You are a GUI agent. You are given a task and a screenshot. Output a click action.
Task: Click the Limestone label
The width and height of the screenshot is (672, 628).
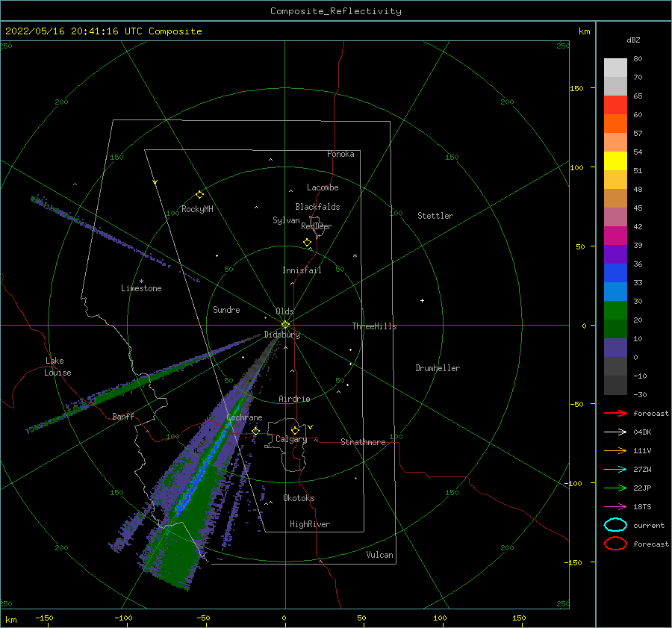(141, 288)
